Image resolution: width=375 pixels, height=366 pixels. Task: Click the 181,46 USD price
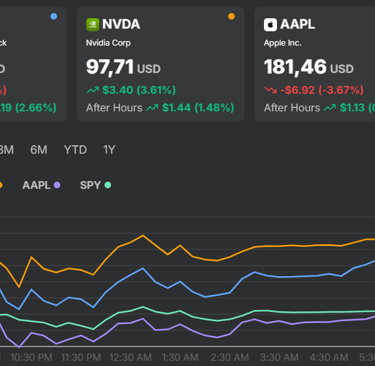[x=309, y=67]
